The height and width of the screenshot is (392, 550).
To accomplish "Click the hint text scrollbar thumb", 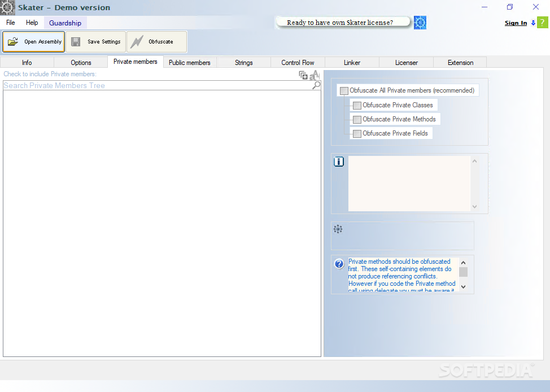I will [x=464, y=272].
